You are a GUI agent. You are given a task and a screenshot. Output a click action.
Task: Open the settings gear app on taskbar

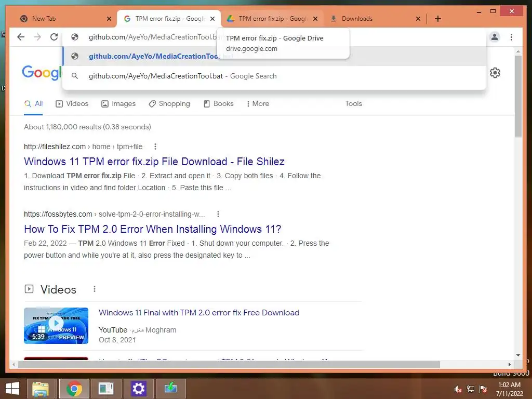pyautogui.click(x=138, y=389)
